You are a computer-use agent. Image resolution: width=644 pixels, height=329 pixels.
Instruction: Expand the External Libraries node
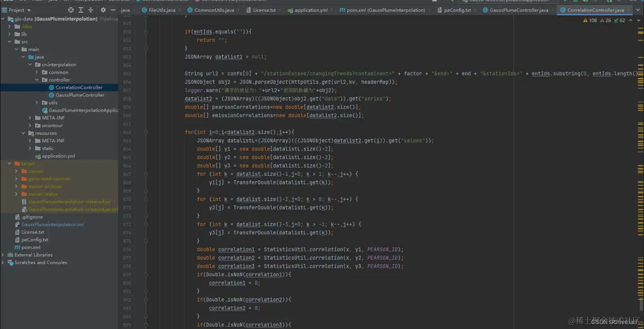pyautogui.click(x=4, y=255)
